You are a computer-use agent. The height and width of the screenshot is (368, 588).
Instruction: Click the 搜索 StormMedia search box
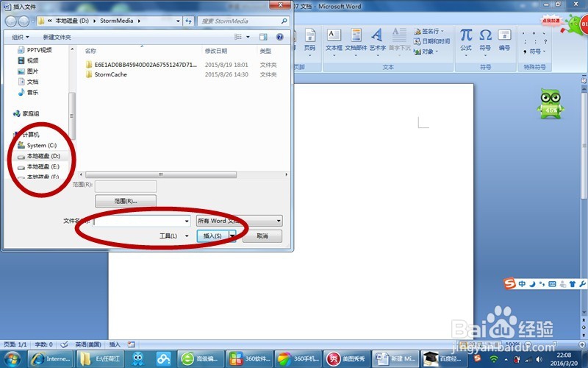tap(243, 21)
